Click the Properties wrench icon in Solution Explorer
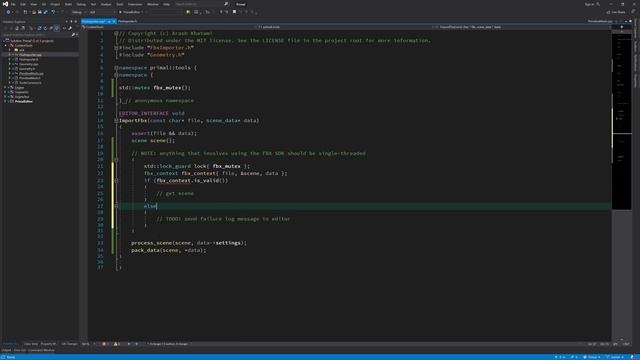640x360 pixels. (x=70, y=28)
